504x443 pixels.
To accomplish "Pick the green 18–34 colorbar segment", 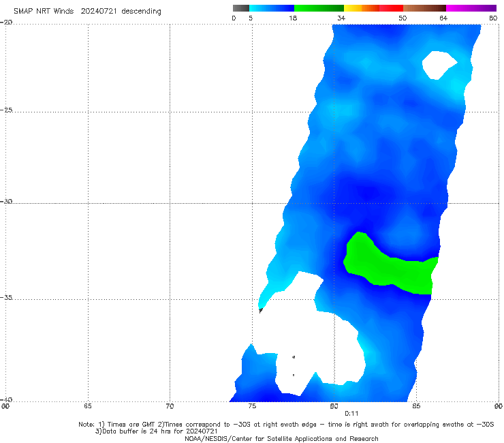I will coord(319,8).
